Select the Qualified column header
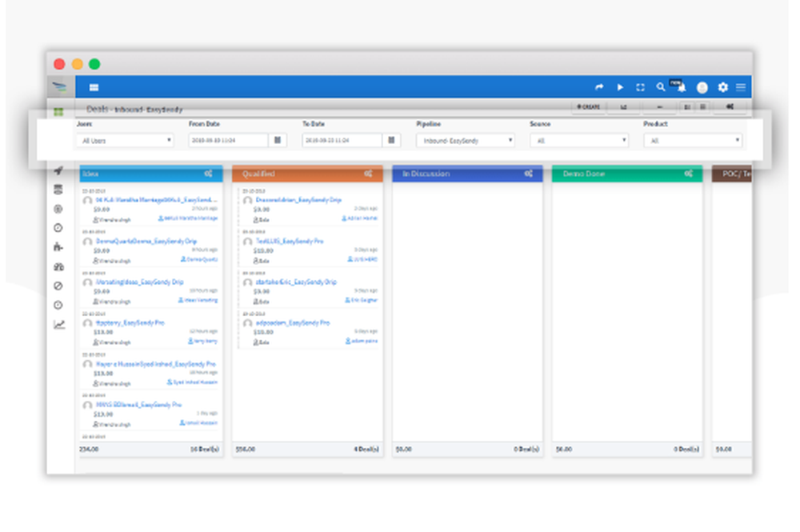 pos(308,174)
